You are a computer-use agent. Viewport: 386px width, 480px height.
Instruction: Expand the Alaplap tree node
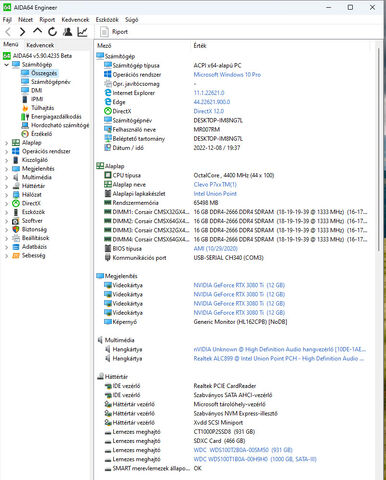(x=7, y=143)
